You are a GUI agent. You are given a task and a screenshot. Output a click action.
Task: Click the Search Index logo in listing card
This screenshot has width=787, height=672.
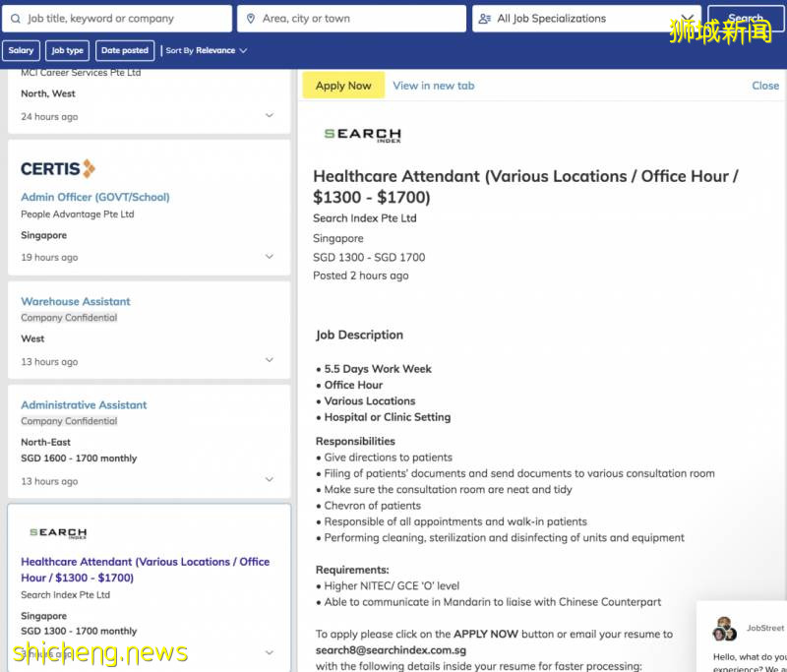click(x=57, y=533)
